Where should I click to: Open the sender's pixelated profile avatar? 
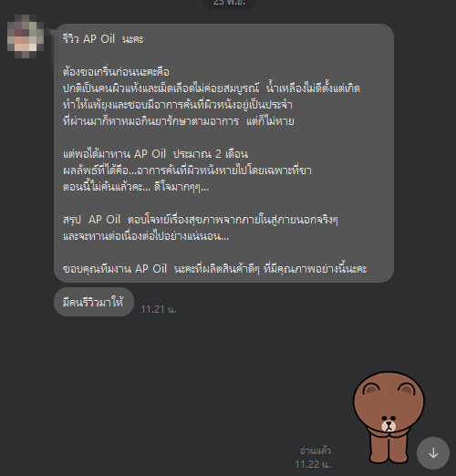point(26,36)
